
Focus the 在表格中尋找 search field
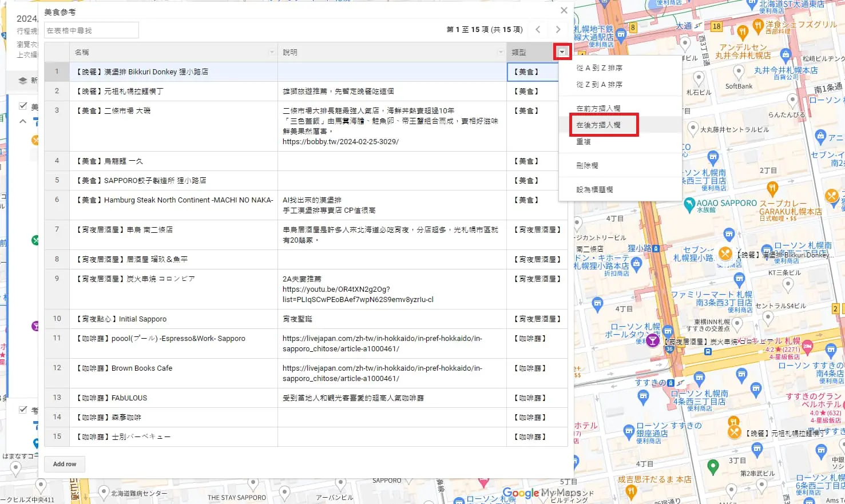click(x=92, y=30)
